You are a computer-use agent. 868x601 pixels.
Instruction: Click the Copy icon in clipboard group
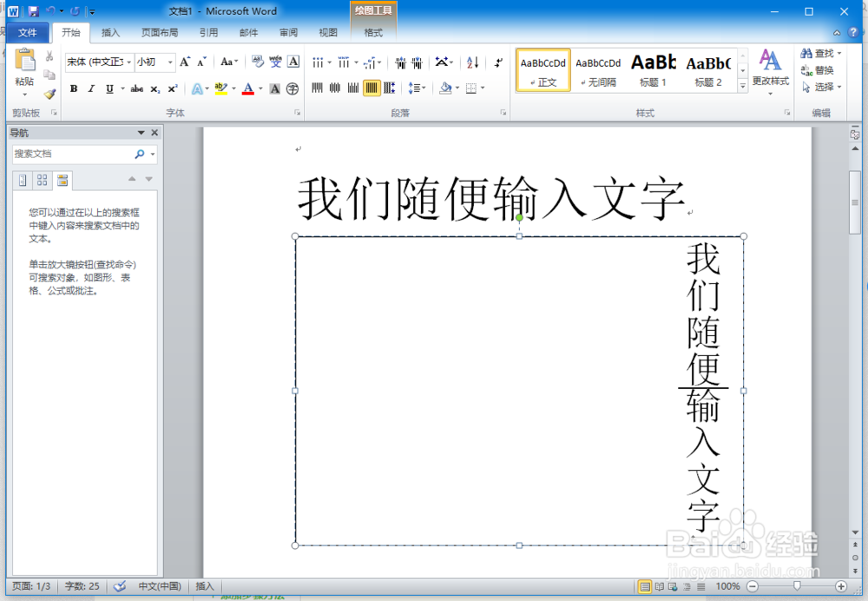[x=49, y=75]
